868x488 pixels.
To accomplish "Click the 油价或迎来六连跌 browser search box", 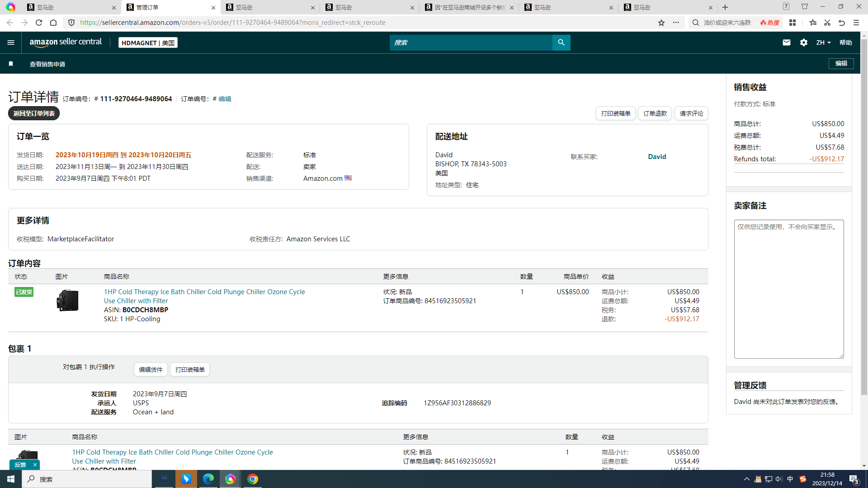I will click(x=727, y=23).
